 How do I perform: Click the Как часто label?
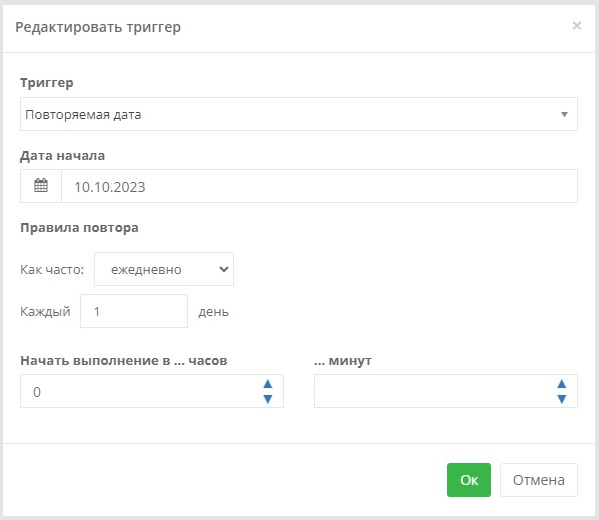click(x=52, y=269)
